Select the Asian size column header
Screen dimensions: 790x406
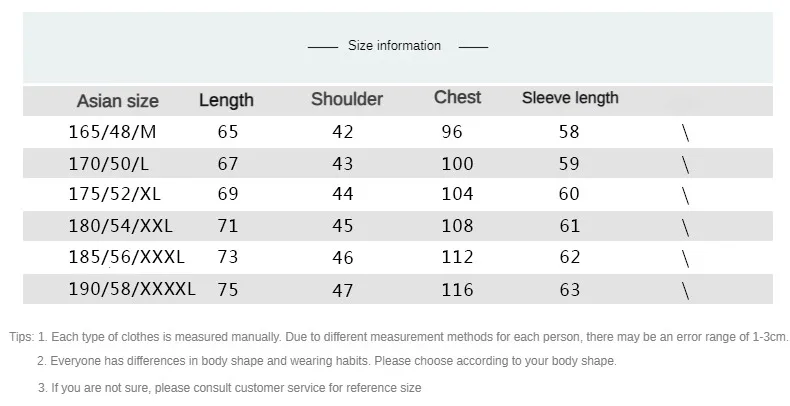point(118,101)
